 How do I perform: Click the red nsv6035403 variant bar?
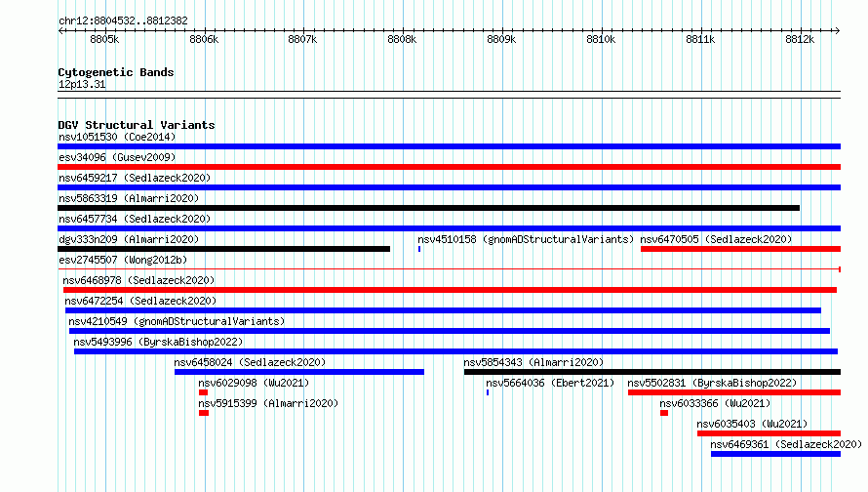coord(769,433)
